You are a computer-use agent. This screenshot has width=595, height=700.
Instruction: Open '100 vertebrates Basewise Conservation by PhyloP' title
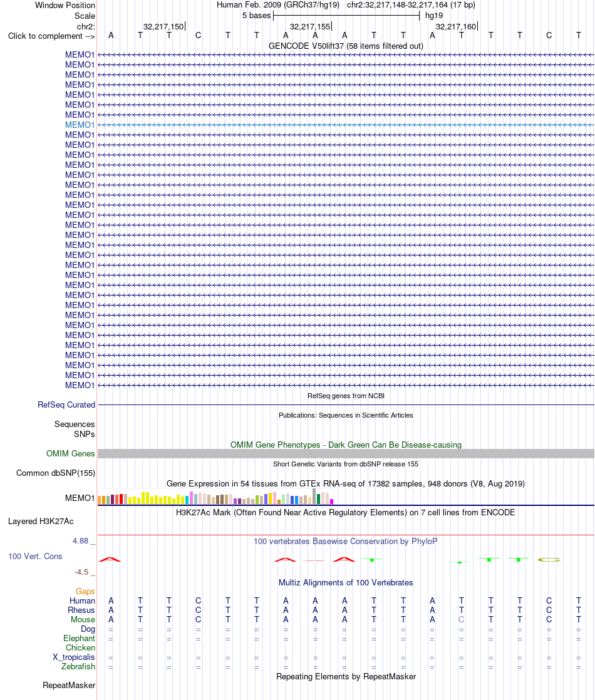346,542
